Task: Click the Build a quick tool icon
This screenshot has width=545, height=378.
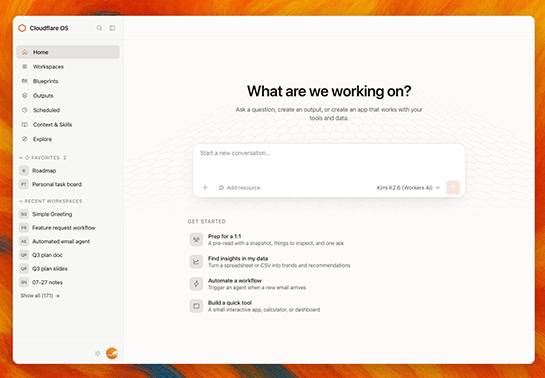Action: pyautogui.click(x=196, y=306)
